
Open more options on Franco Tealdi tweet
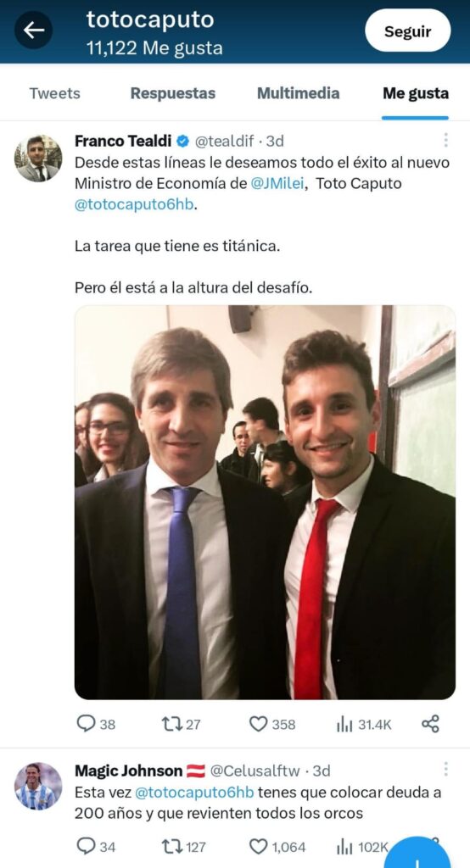[445, 140]
